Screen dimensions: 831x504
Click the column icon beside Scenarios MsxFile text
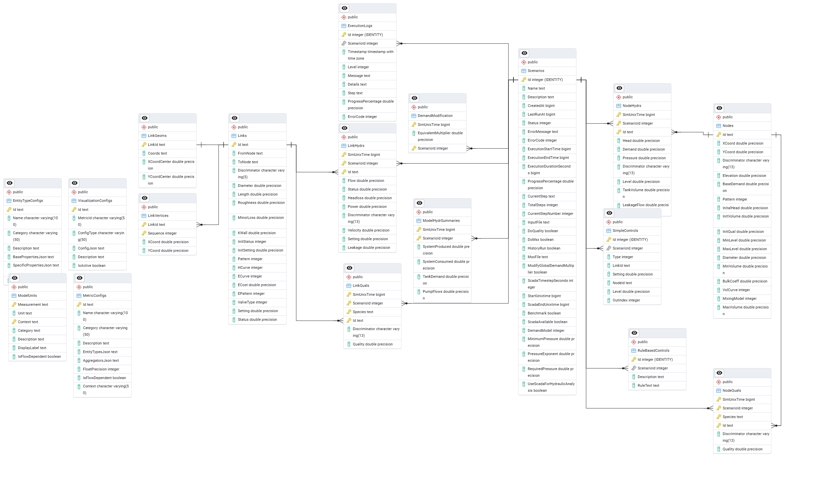click(524, 257)
